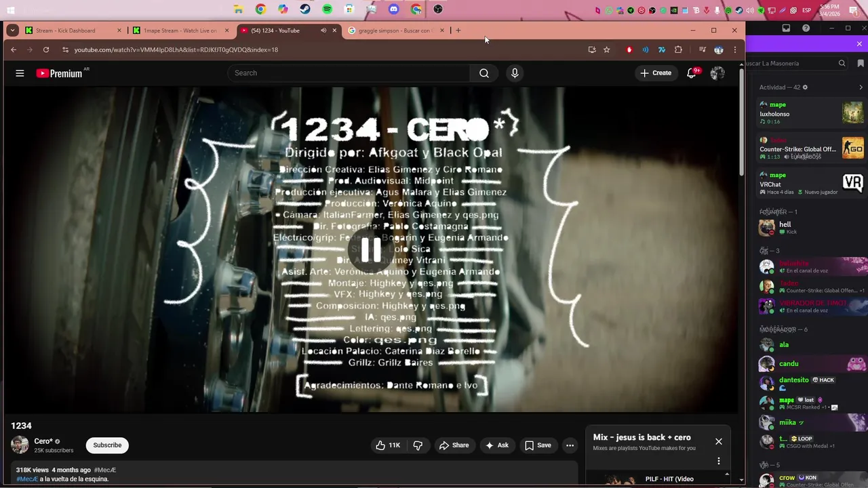
Task: Close the 1234 - YouTube tab
Action: (x=334, y=30)
